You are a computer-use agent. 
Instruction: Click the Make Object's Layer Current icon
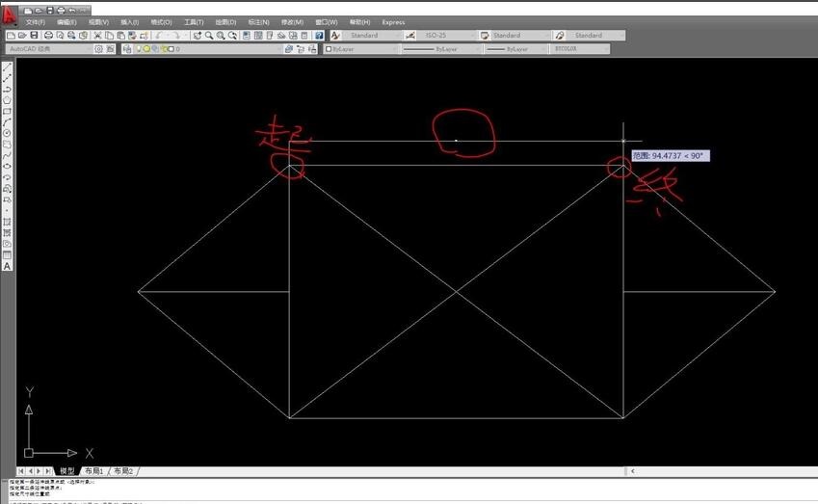288,49
